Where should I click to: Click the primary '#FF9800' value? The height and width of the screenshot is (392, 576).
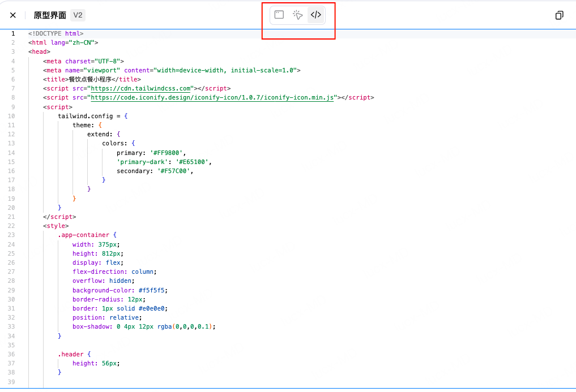click(x=166, y=153)
